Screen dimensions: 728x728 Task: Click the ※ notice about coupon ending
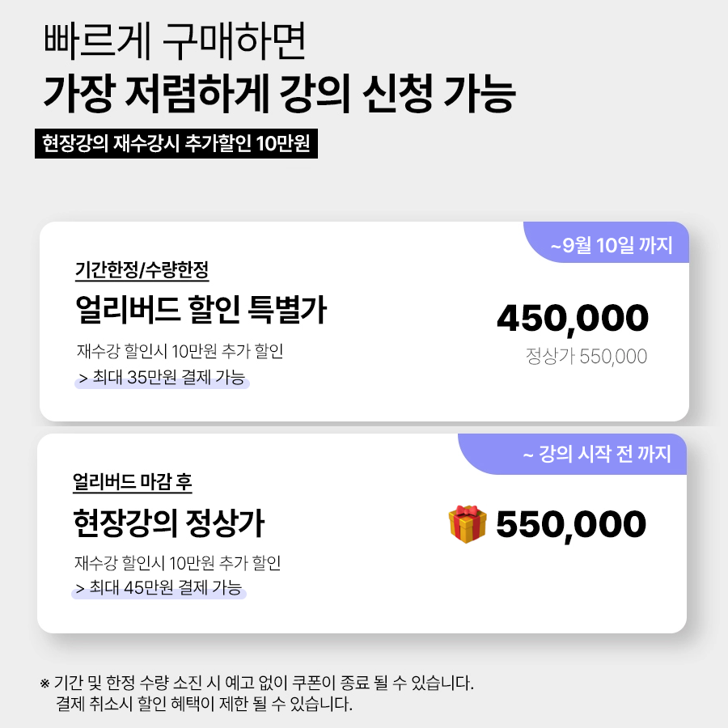tap(256, 683)
